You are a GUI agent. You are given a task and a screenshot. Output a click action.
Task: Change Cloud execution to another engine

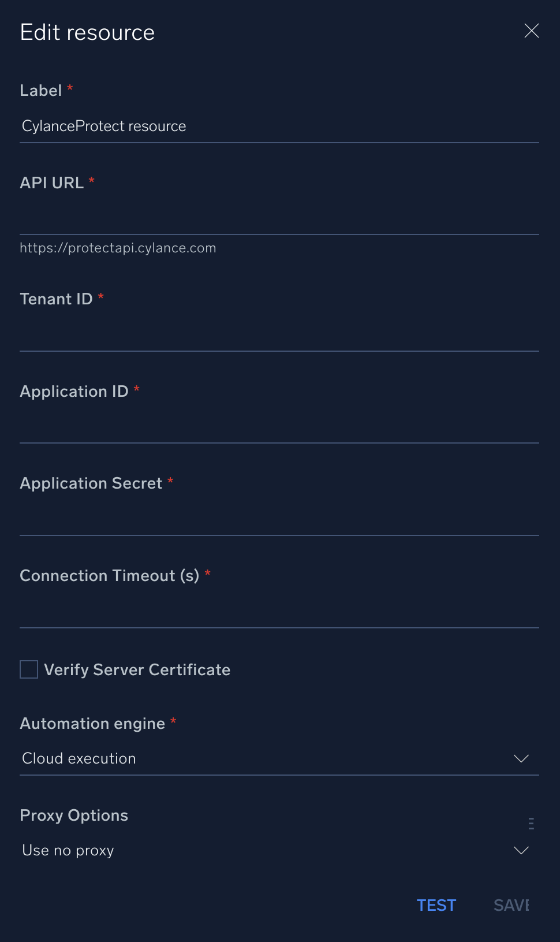(279, 758)
